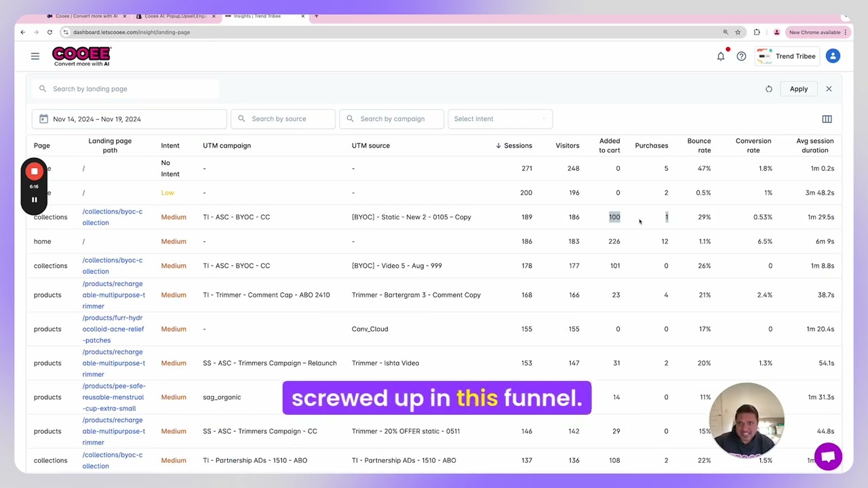
Task: Open the help question mark icon
Action: click(x=741, y=56)
